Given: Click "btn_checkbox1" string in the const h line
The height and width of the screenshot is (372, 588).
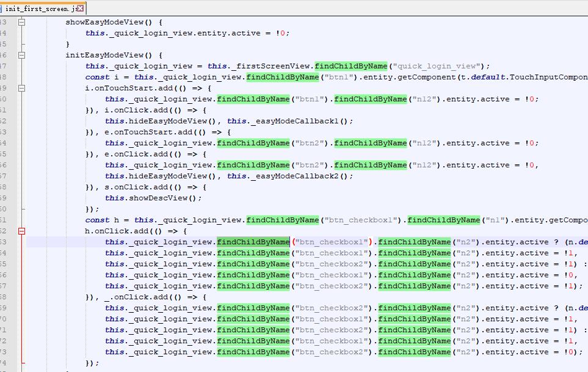Looking at the screenshot, I should click(361, 220).
